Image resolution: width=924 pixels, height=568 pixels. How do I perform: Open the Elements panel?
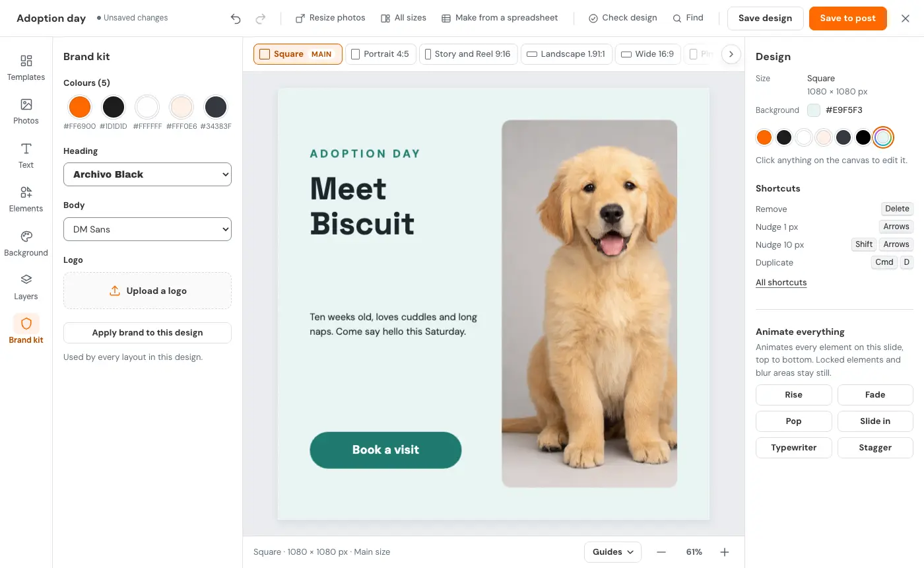pos(26,199)
